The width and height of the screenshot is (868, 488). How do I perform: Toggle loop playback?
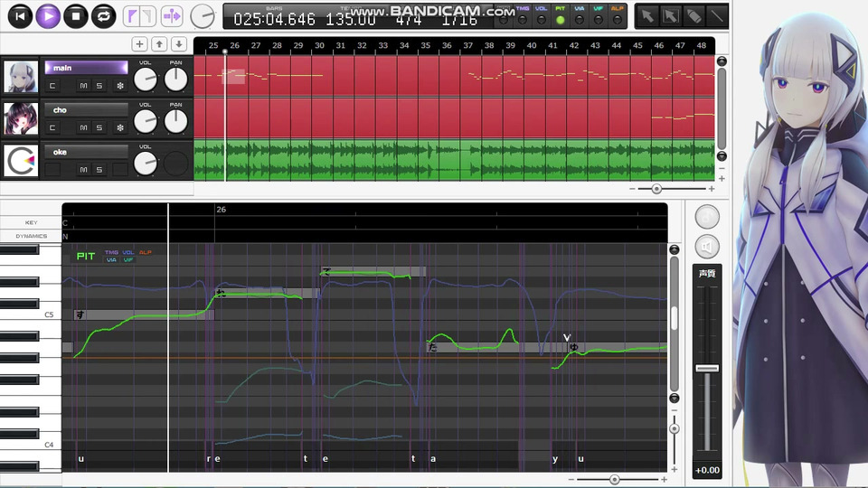tap(103, 16)
